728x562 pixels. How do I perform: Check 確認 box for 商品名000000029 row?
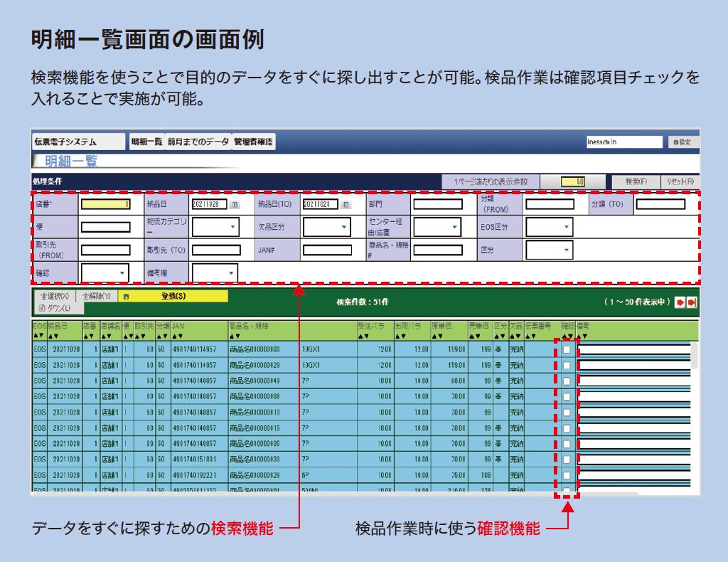click(567, 366)
